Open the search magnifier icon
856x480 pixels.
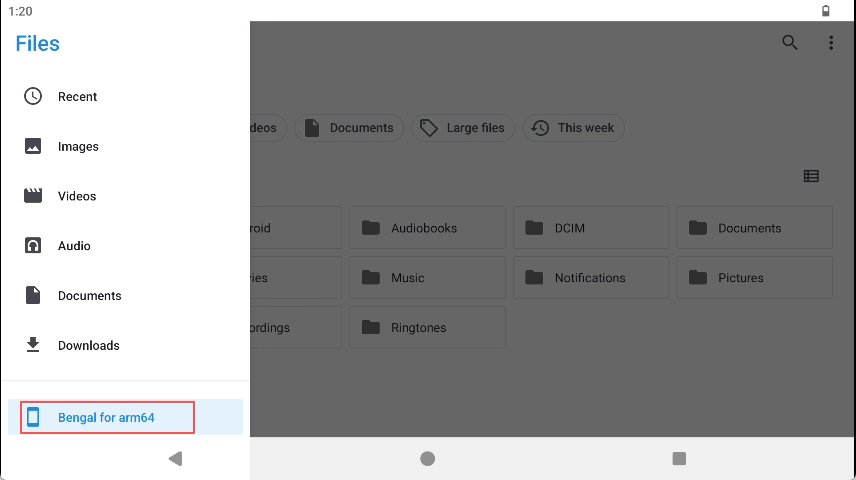coord(790,43)
